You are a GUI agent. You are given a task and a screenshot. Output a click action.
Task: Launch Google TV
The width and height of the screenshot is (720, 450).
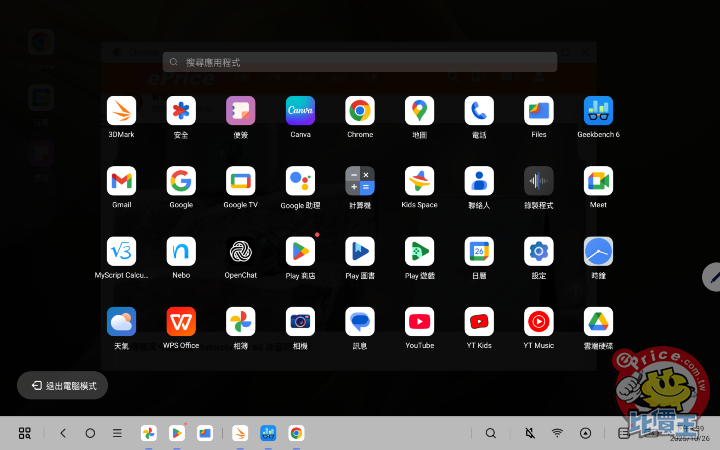(241, 181)
